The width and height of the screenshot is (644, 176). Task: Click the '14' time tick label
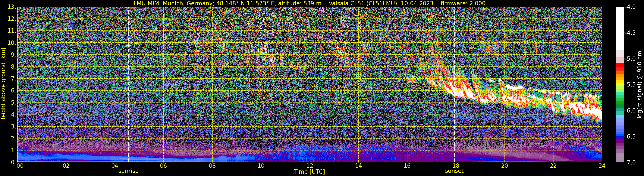click(358, 166)
